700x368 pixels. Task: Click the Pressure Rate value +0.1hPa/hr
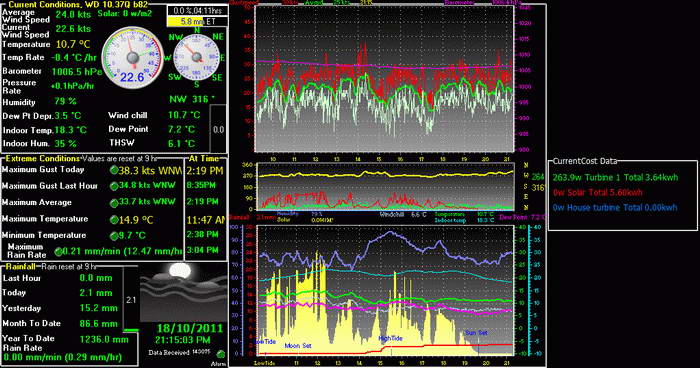coord(72,86)
